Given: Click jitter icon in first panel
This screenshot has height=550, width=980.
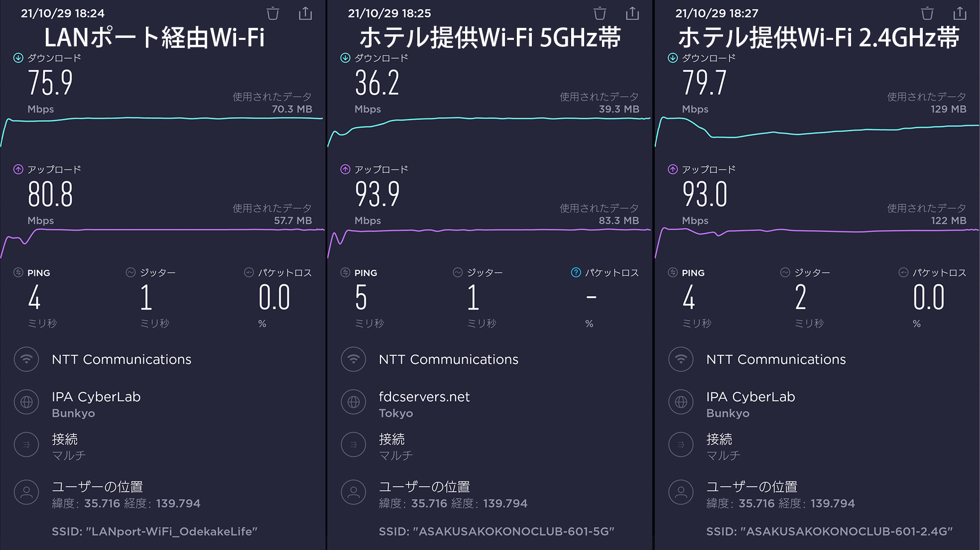Looking at the screenshot, I should click(130, 273).
